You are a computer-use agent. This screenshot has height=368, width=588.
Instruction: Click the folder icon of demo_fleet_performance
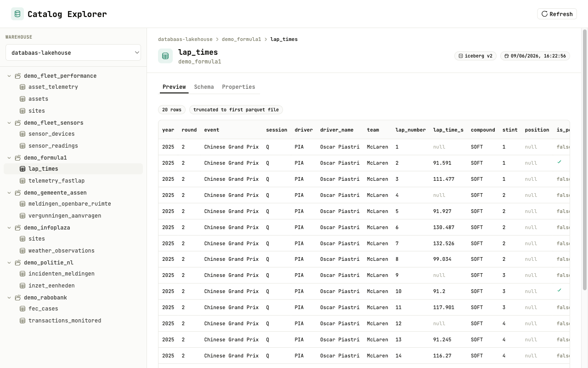[18, 76]
